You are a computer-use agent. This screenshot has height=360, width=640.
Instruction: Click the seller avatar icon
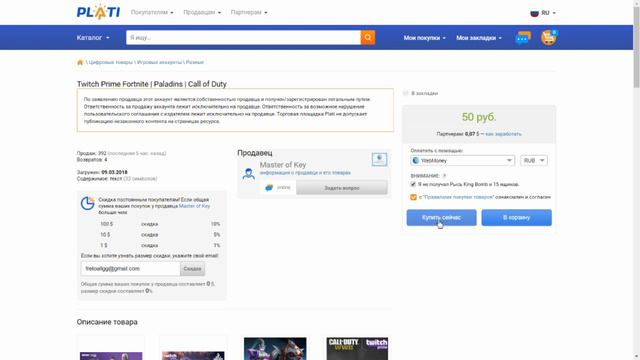pos(249,174)
